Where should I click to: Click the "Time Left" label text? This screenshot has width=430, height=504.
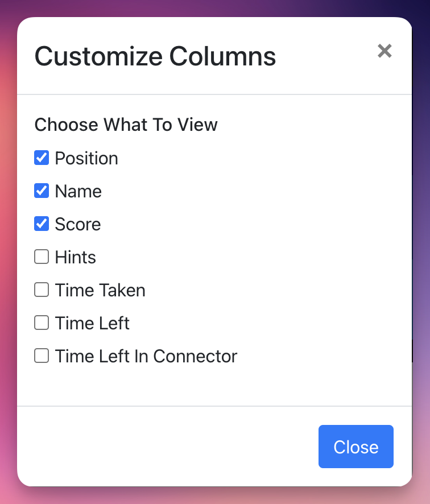pyautogui.click(x=92, y=323)
